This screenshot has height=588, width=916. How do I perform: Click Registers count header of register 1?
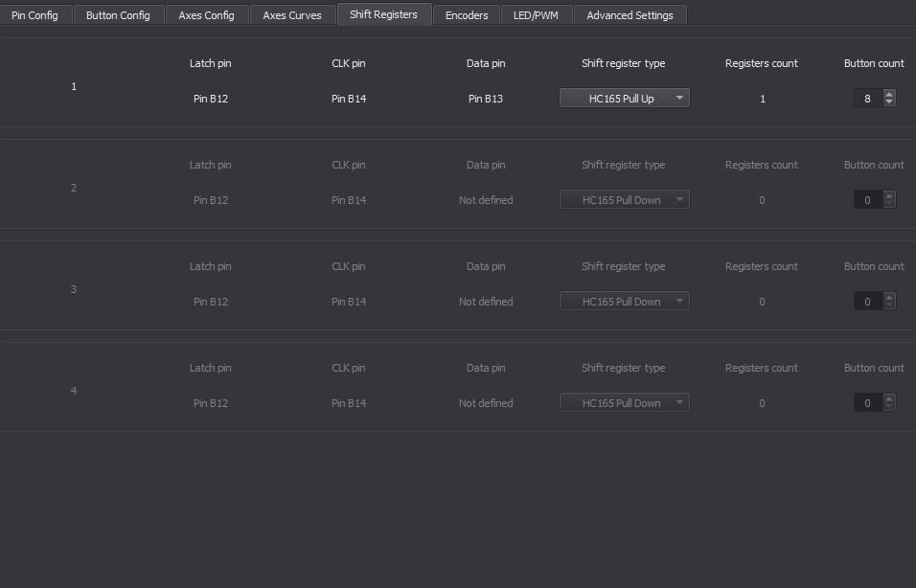(x=761, y=63)
